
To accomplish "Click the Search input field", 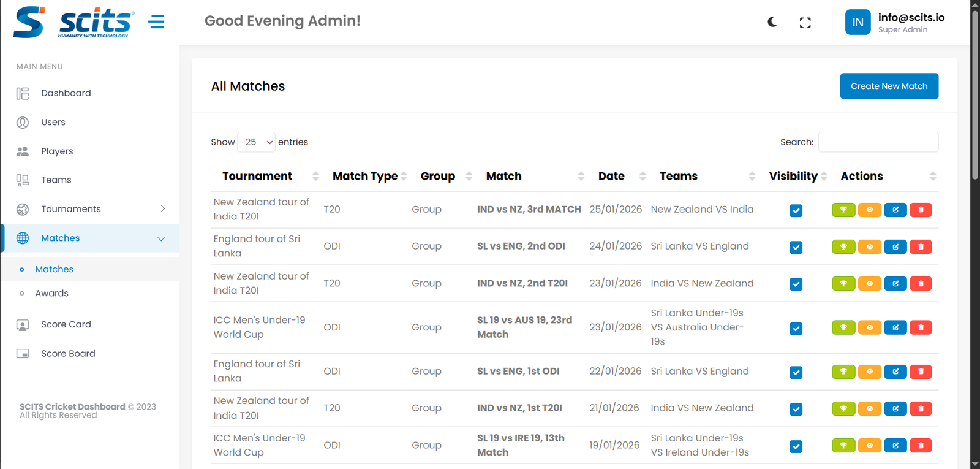I will 878,142.
